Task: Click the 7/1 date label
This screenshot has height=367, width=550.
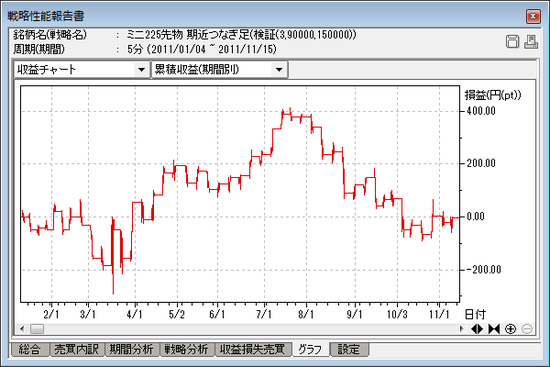Action: pyautogui.click(x=264, y=314)
